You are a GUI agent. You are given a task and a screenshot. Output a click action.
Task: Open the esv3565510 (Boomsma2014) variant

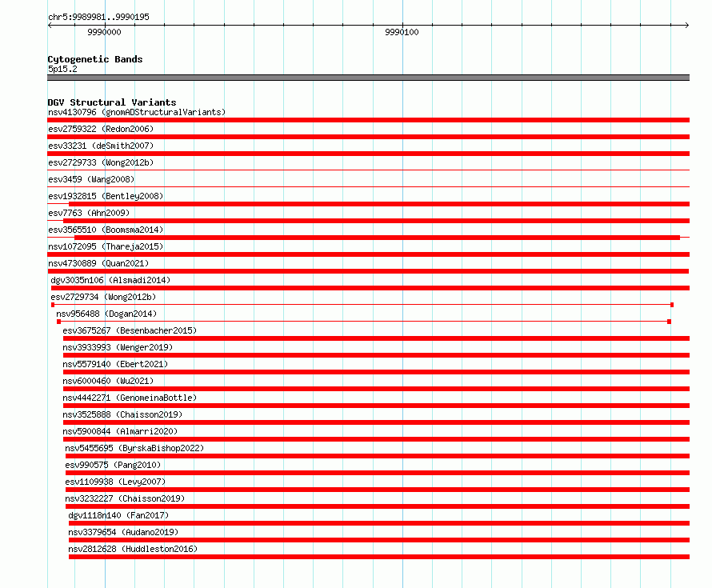(106, 230)
